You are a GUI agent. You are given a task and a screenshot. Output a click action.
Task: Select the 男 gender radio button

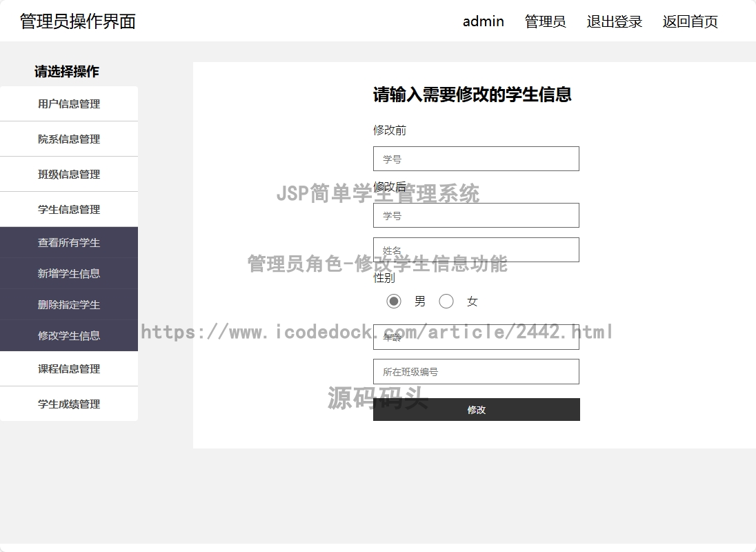click(x=393, y=302)
